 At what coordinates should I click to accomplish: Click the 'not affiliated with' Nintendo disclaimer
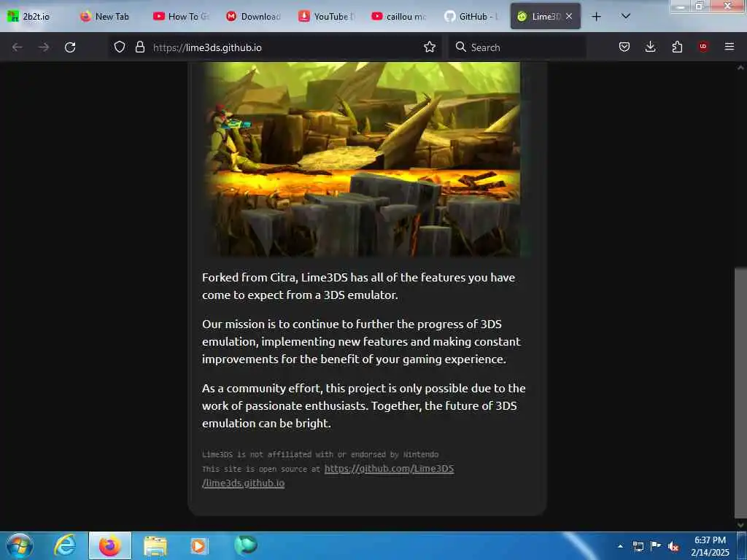pos(320,454)
